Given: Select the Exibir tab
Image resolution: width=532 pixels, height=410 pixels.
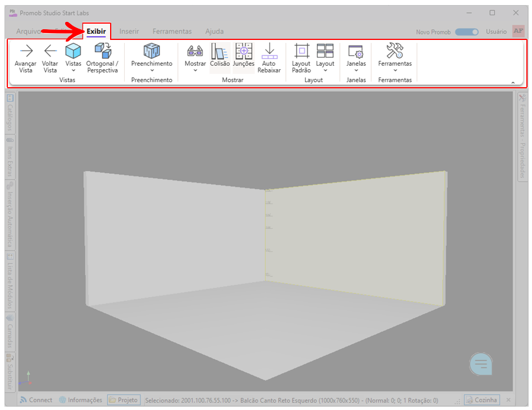Looking at the screenshot, I should [x=97, y=31].
